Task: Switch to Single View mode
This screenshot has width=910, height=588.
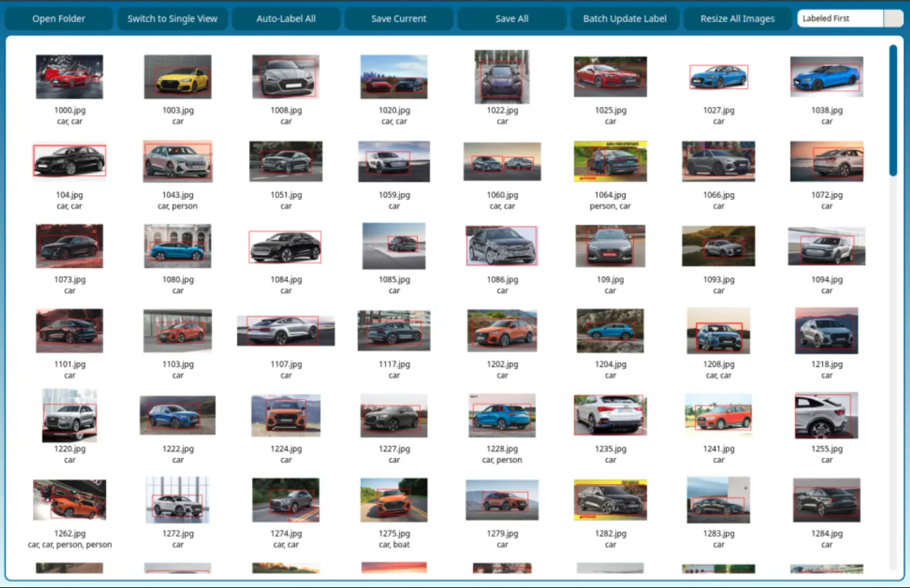Action: (172, 19)
